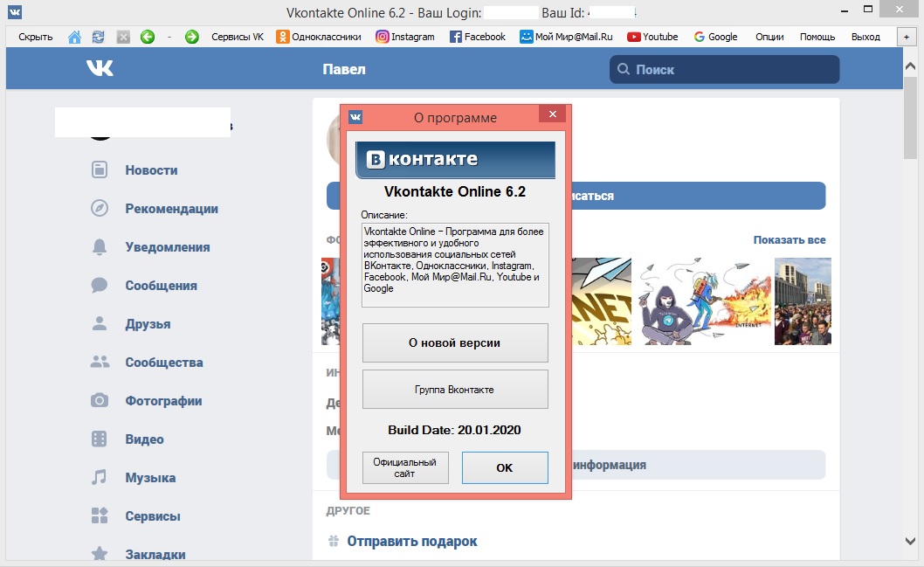The width and height of the screenshot is (924, 567).
Task: Click the Build Date: 20.01.2020 text
Action: click(x=454, y=430)
